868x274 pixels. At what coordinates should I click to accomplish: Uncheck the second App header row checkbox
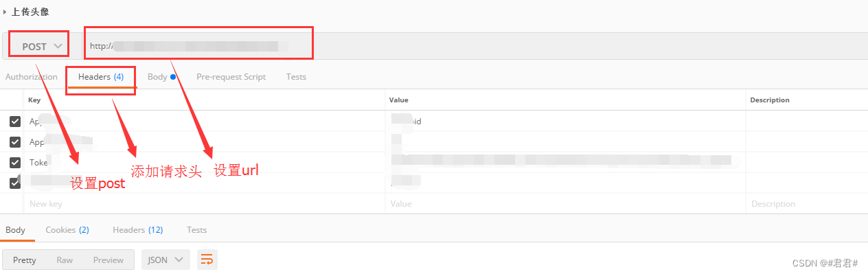click(15, 142)
